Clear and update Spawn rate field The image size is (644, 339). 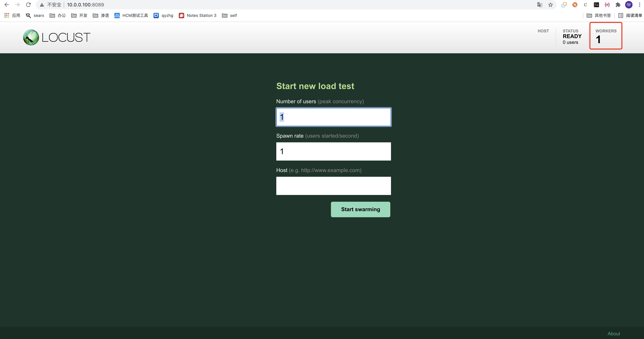point(333,151)
